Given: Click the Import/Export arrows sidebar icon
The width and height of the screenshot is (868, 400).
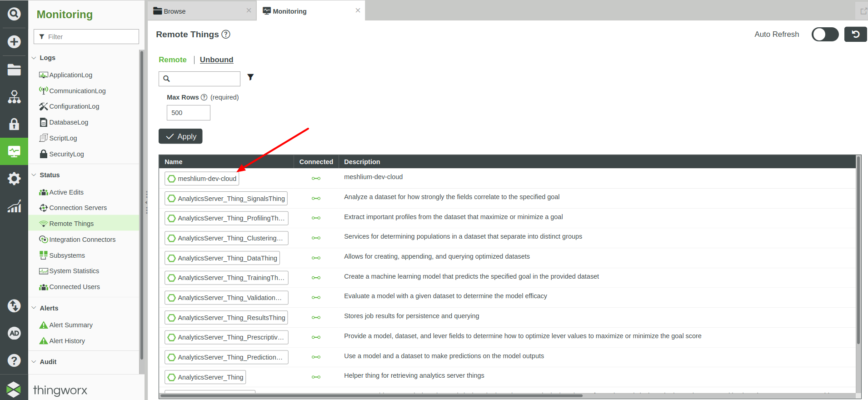Looking at the screenshot, I should [x=14, y=306].
